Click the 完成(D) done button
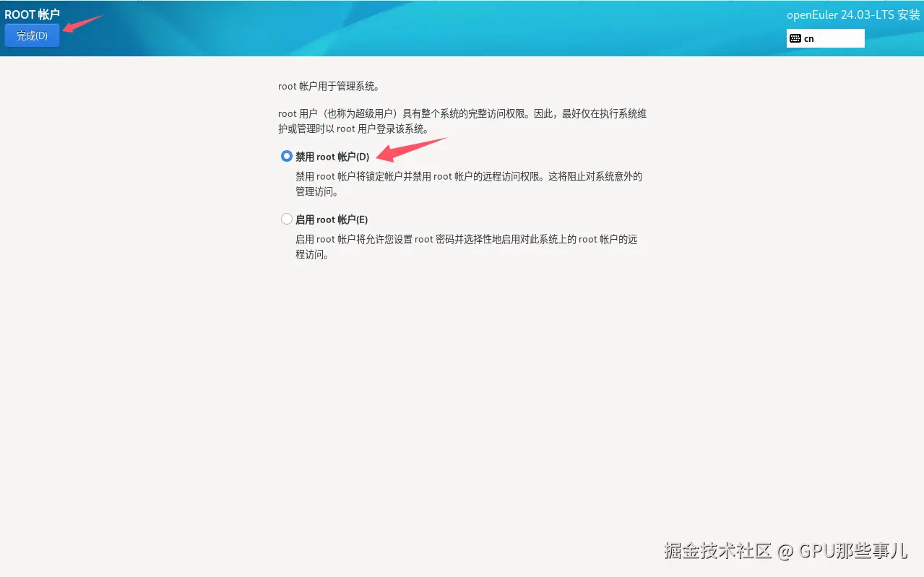Screen dimensions: 924x577 (x=32, y=35)
